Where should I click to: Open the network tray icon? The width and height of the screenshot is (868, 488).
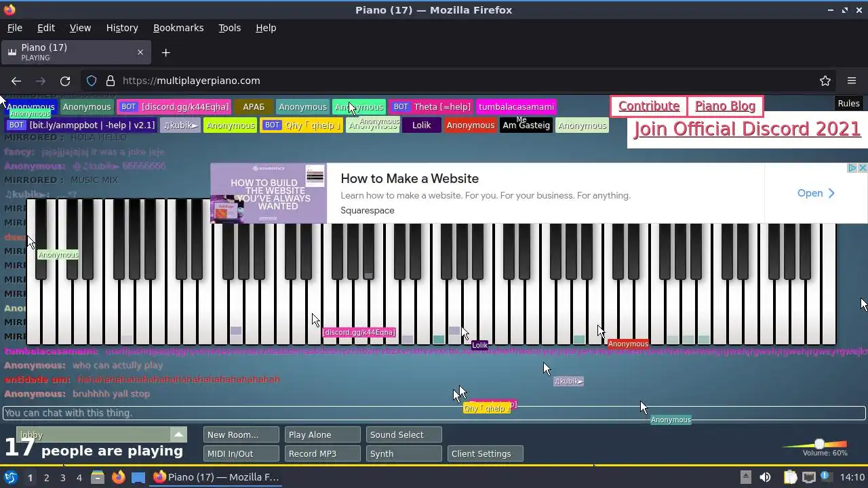pyautogui.click(x=808, y=477)
